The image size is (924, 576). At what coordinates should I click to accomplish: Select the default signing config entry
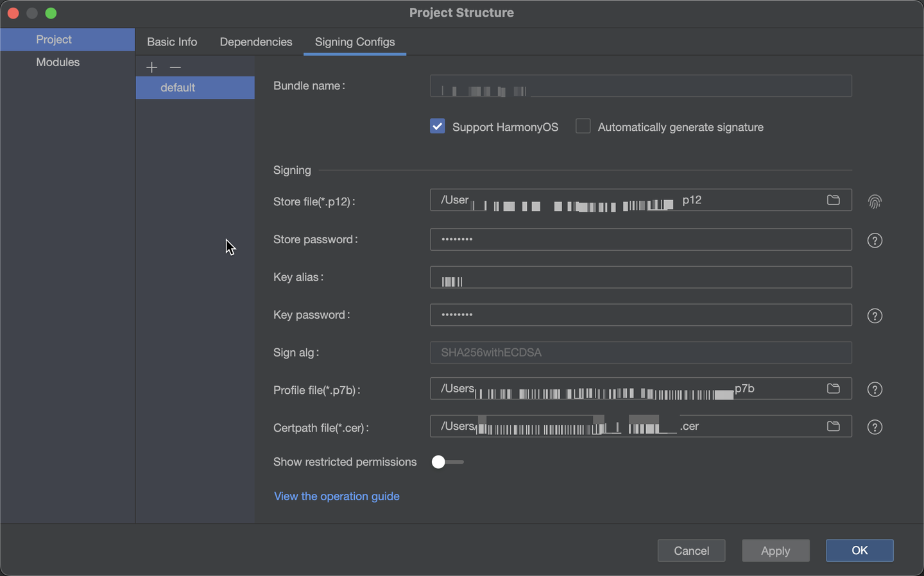(178, 88)
